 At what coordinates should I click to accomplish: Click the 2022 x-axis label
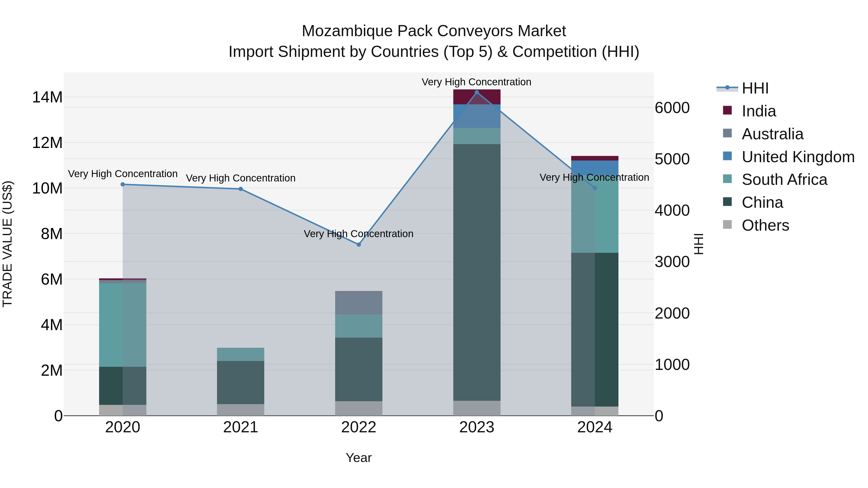pos(359,427)
